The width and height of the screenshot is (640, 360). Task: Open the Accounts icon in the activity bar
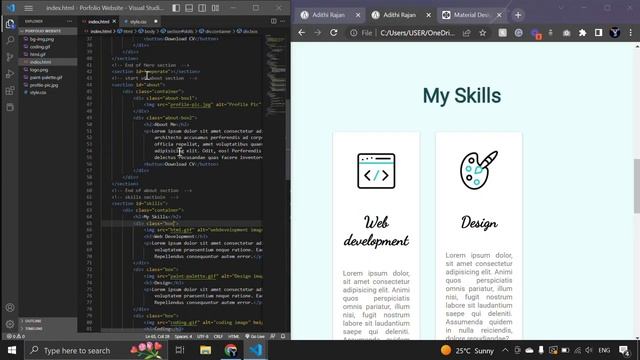click(10, 308)
